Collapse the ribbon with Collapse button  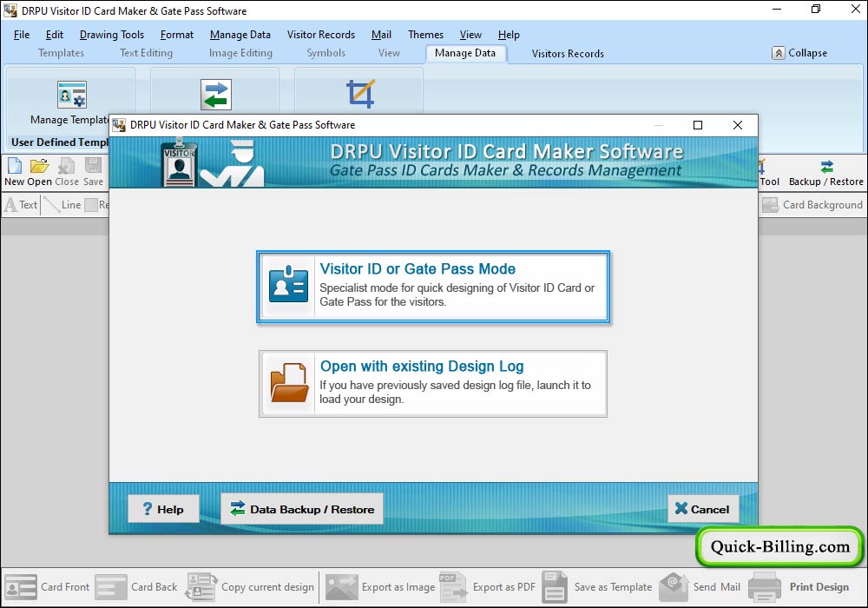799,53
